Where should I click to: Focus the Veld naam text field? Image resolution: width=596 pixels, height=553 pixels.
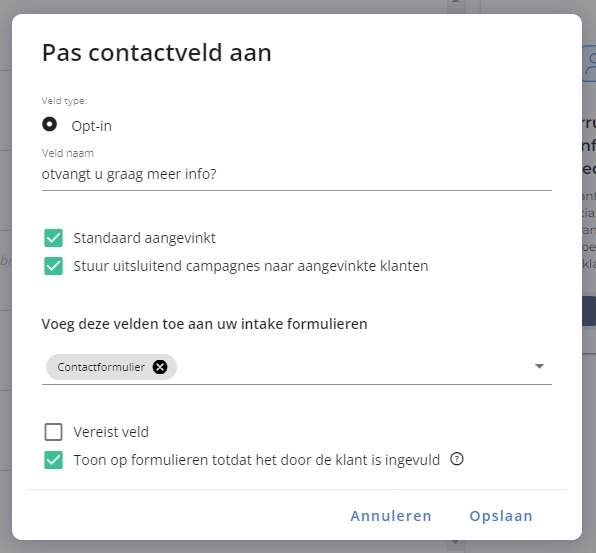pos(296,174)
